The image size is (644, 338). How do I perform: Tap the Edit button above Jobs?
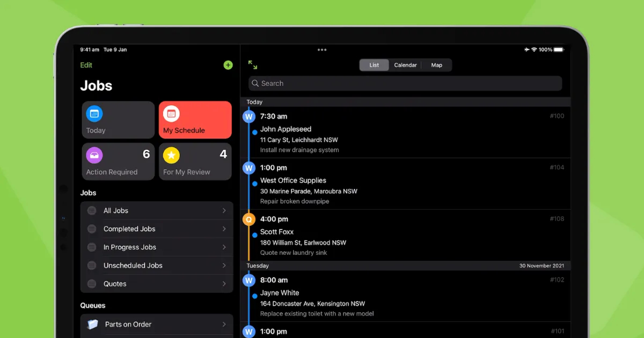(86, 65)
